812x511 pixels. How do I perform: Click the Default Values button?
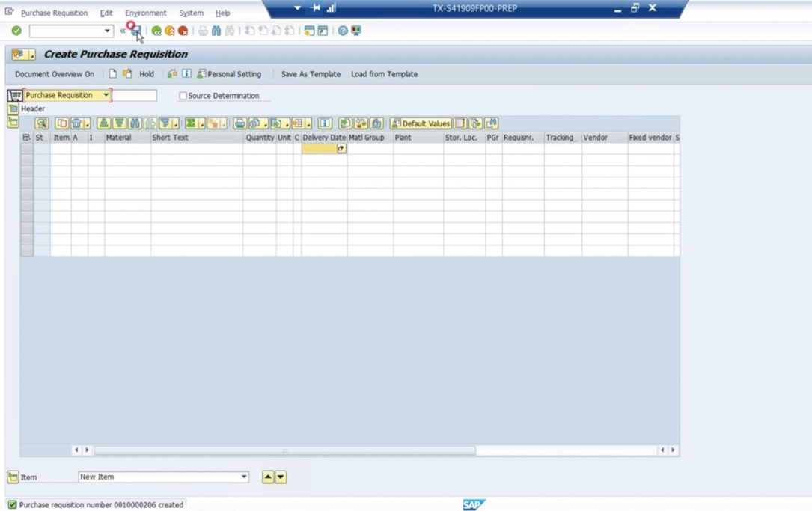click(x=421, y=123)
